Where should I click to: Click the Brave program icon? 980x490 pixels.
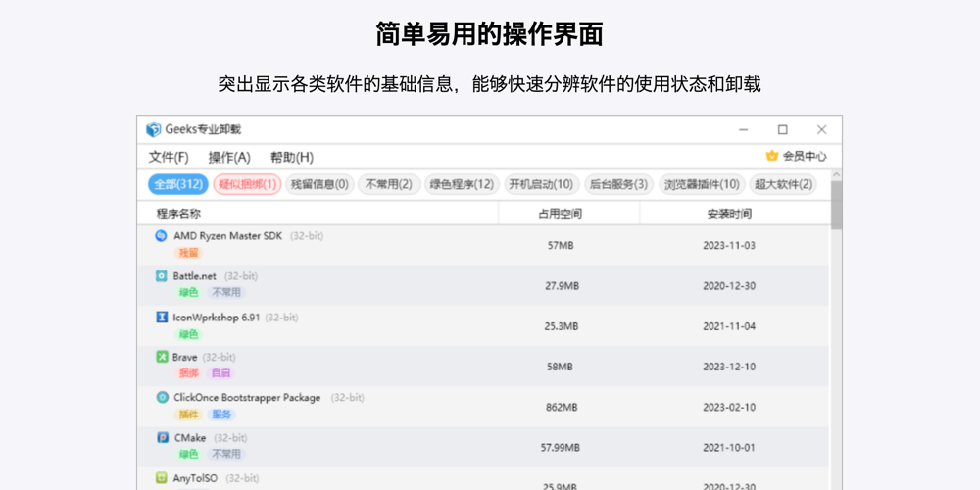(162, 358)
